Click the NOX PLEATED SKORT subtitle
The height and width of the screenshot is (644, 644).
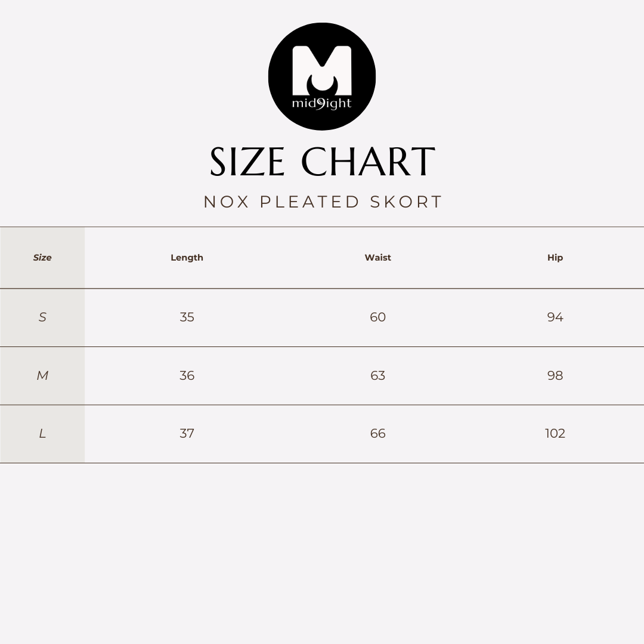pyautogui.click(x=323, y=202)
